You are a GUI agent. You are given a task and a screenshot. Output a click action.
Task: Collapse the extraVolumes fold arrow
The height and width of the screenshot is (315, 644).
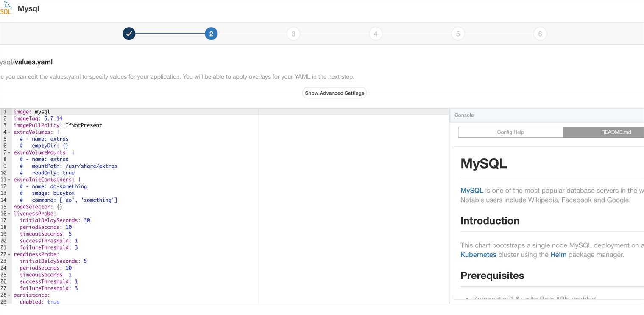point(10,132)
